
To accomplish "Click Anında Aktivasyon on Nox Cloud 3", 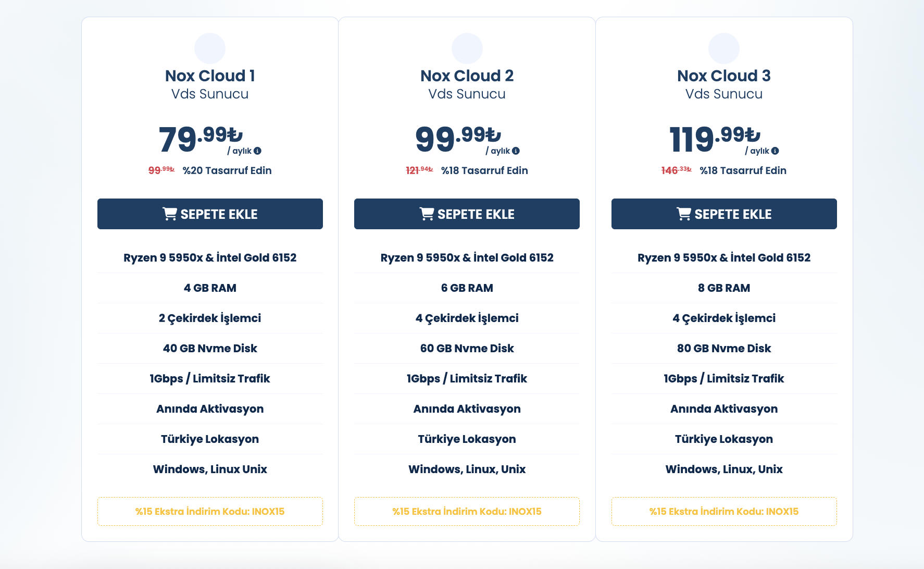I will pyautogui.click(x=724, y=409).
